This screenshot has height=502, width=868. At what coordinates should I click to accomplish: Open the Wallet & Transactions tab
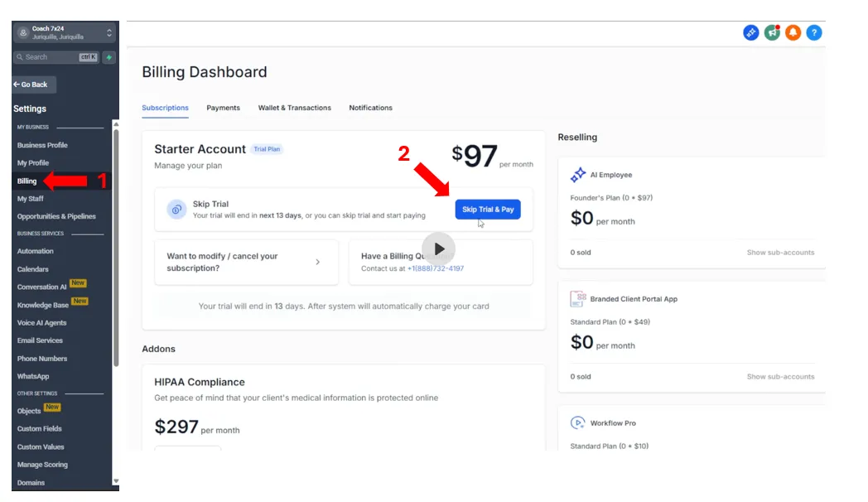coord(295,108)
